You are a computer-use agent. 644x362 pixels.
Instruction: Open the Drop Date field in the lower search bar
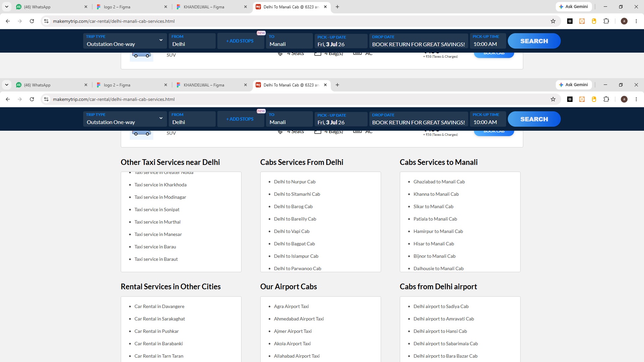click(x=418, y=119)
